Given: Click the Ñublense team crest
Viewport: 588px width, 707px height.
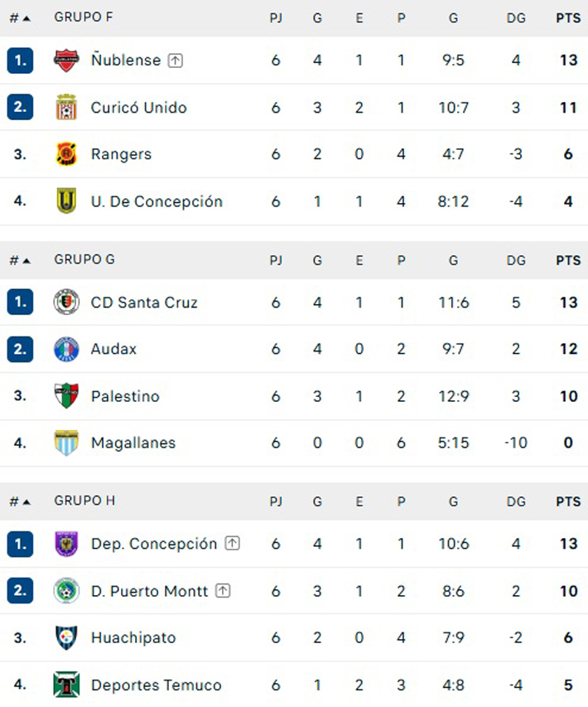Looking at the screenshot, I should [66, 61].
